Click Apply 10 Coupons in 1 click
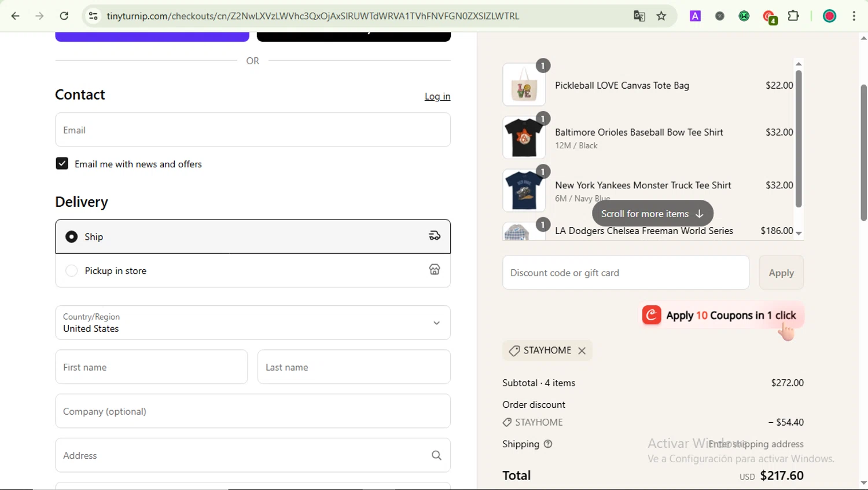The height and width of the screenshot is (490, 868). pos(723,315)
